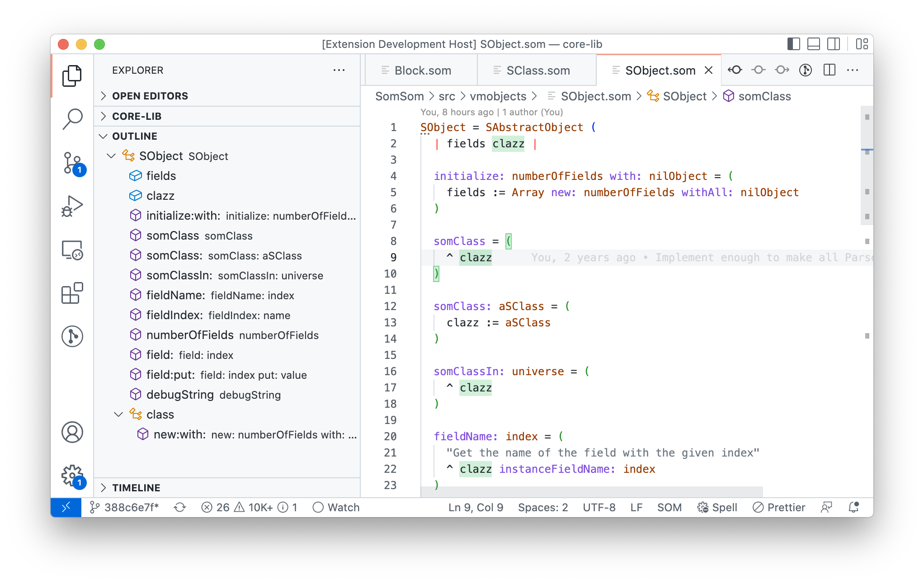This screenshot has height=584, width=924.
Task: Open blame codelens 'You, 8 hours ago'
Action: 492,112
